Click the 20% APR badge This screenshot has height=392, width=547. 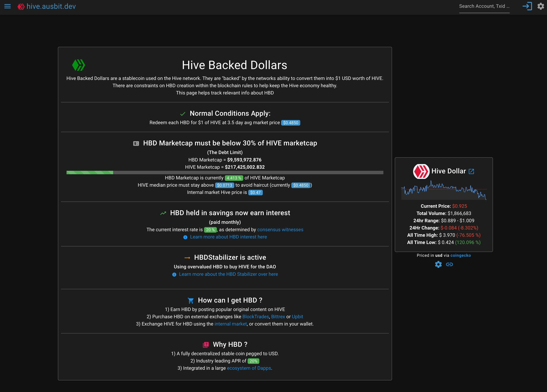(x=253, y=361)
